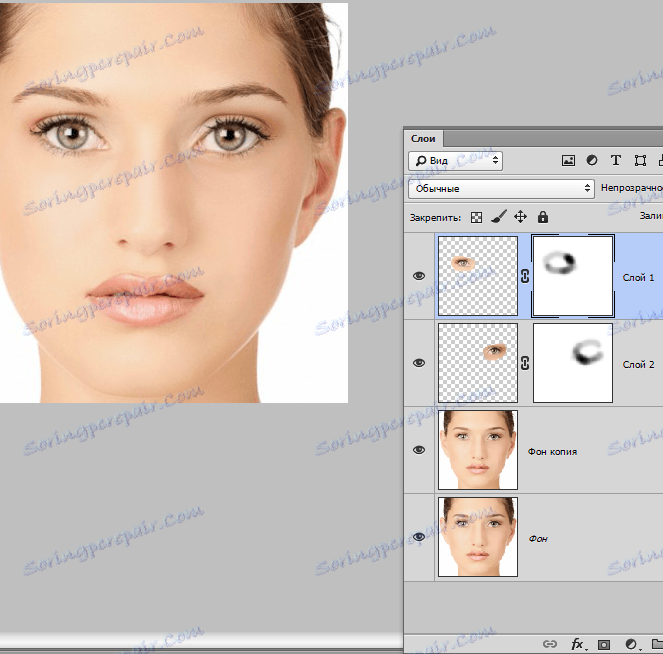Click the Фон layer name

tap(538, 539)
